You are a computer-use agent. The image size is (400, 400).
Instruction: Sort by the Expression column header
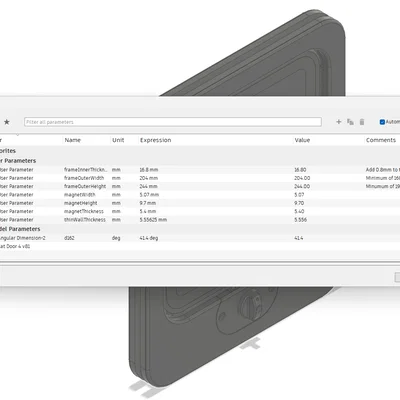point(155,140)
